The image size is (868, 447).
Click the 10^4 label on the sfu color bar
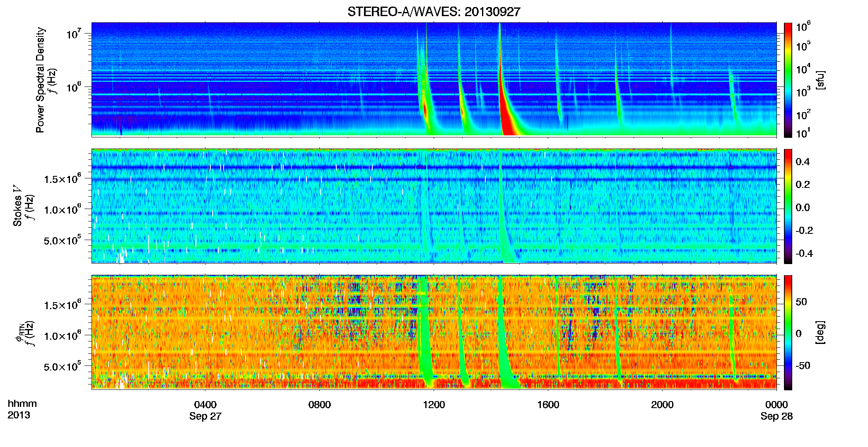(x=803, y=69)
